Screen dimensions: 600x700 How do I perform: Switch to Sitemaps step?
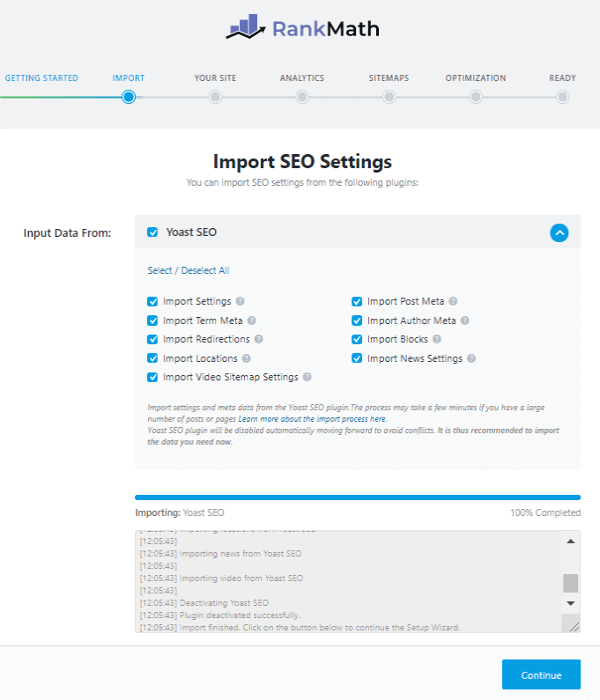[x=389, y=78]
